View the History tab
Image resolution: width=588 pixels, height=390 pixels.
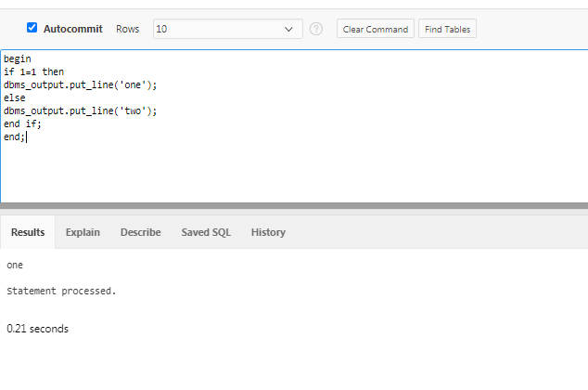(268, 232)
